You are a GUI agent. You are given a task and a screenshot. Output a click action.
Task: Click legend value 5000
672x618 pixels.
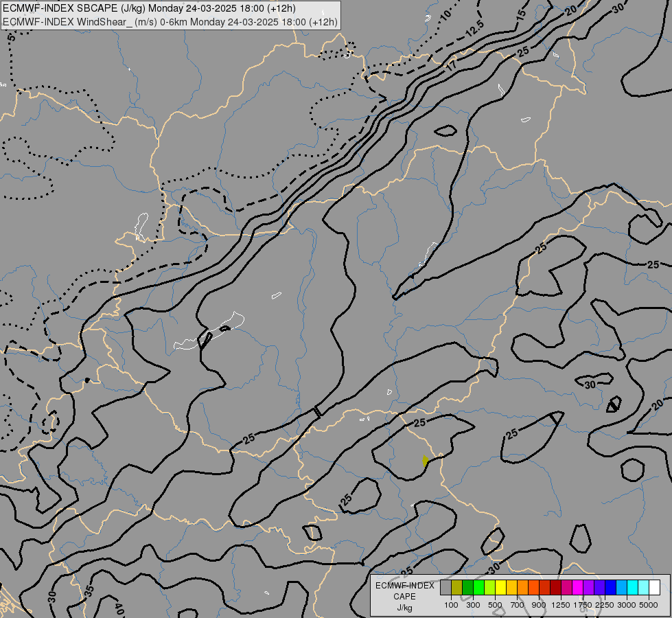pyautogui.click(x=649, y=605)
